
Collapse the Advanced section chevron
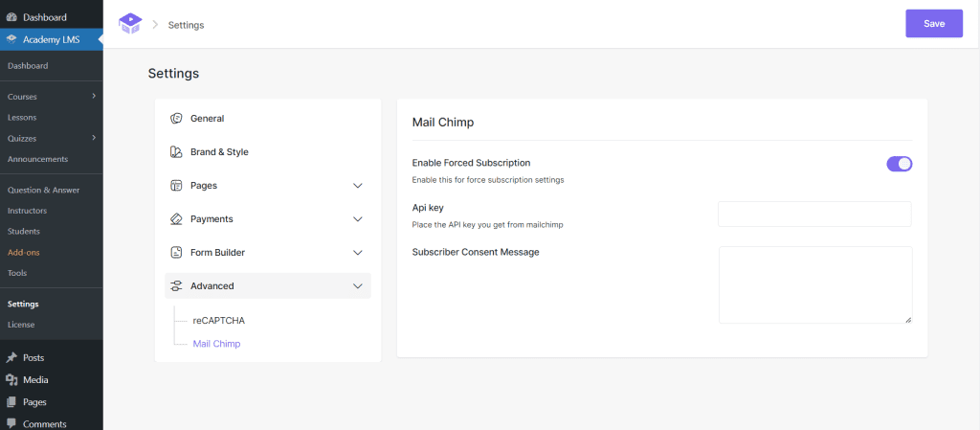click(358, 285)
